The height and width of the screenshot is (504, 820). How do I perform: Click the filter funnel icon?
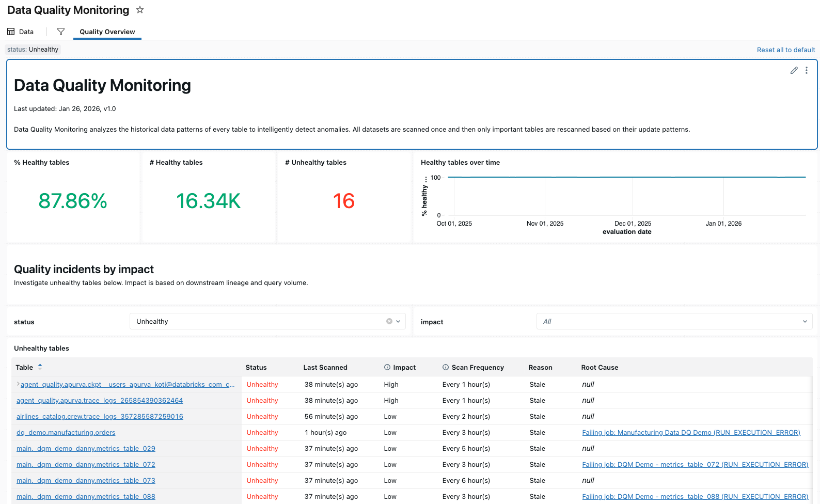coord(61,31)
